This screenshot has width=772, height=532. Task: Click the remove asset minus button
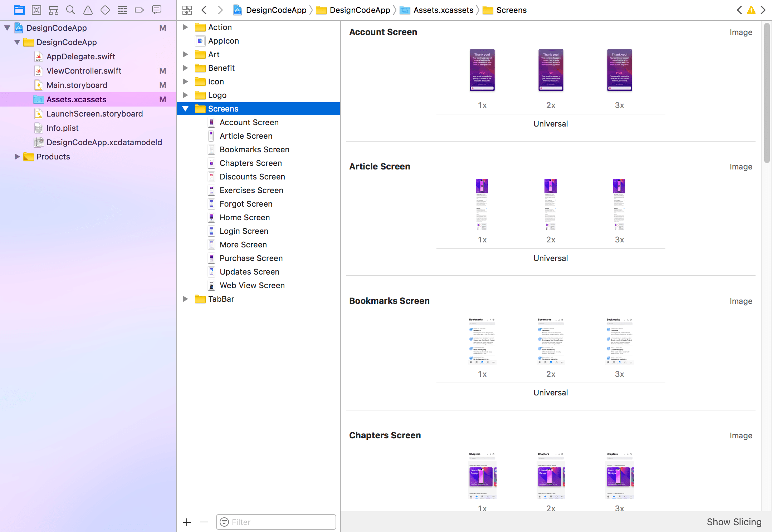click(204, 521)
